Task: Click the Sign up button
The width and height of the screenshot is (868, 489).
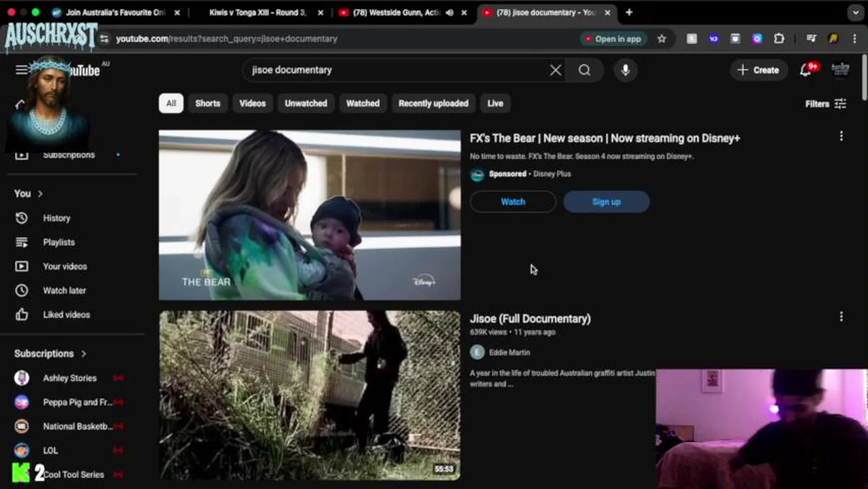Action: click(606, 202)
